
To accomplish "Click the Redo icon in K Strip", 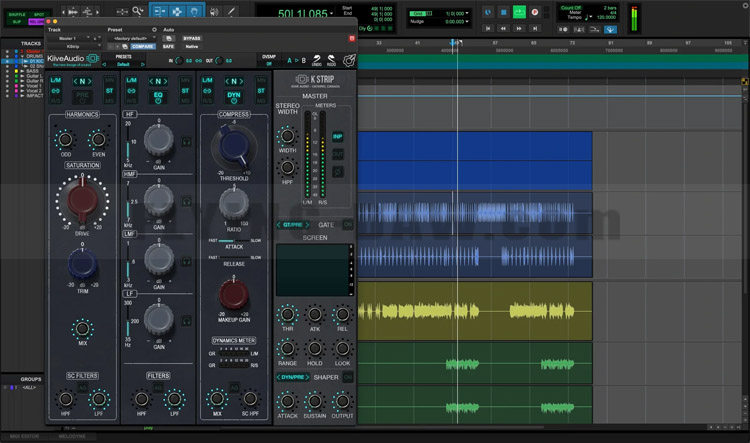I will pyautogui.click(x=331, y=60).
